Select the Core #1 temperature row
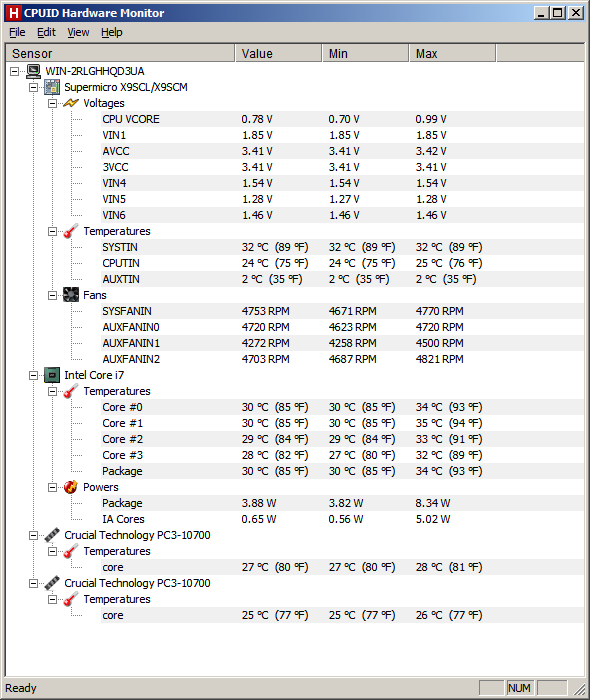Viewport: 590px width, 700px height. tap(342, 423)
